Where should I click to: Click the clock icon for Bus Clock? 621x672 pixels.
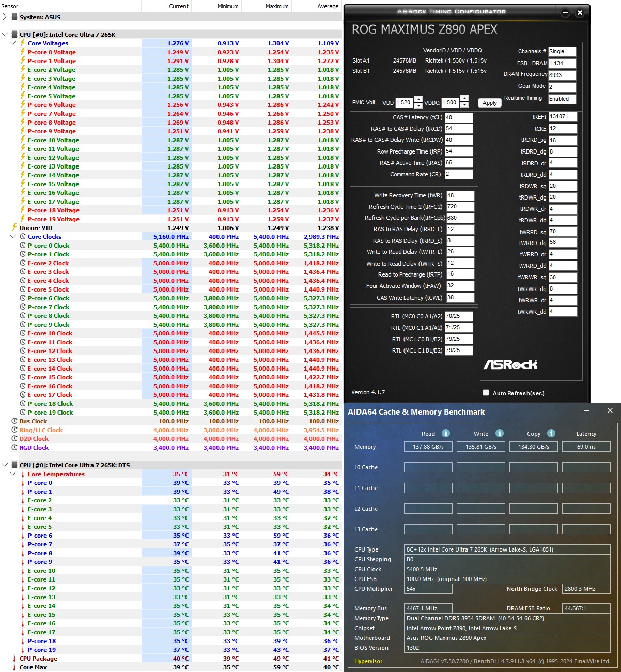click(x=14, y=421)
